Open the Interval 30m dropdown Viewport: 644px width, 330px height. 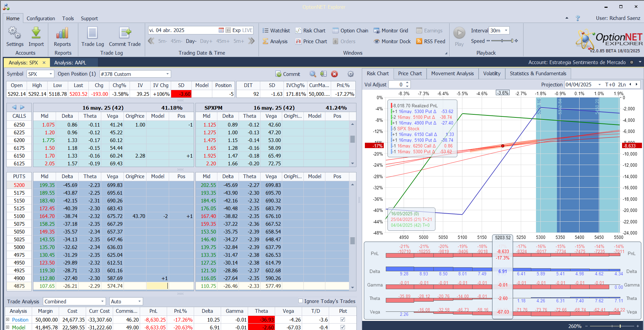tap(506, 30)
